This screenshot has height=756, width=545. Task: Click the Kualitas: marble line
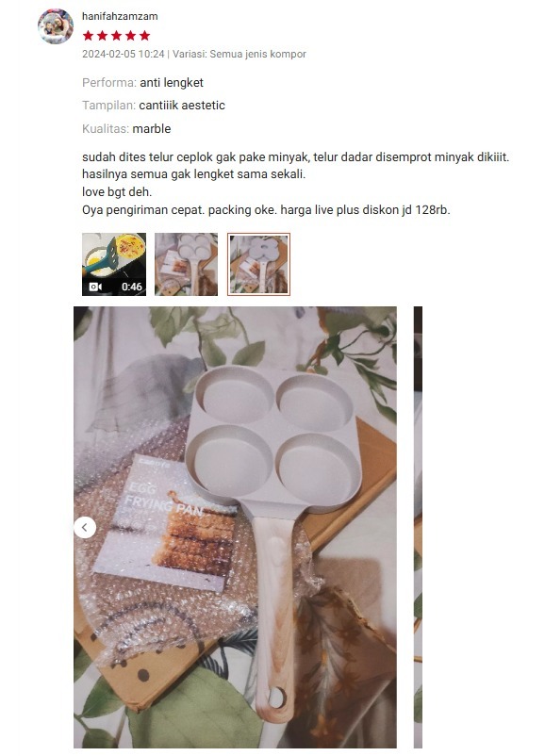point(126,129)
